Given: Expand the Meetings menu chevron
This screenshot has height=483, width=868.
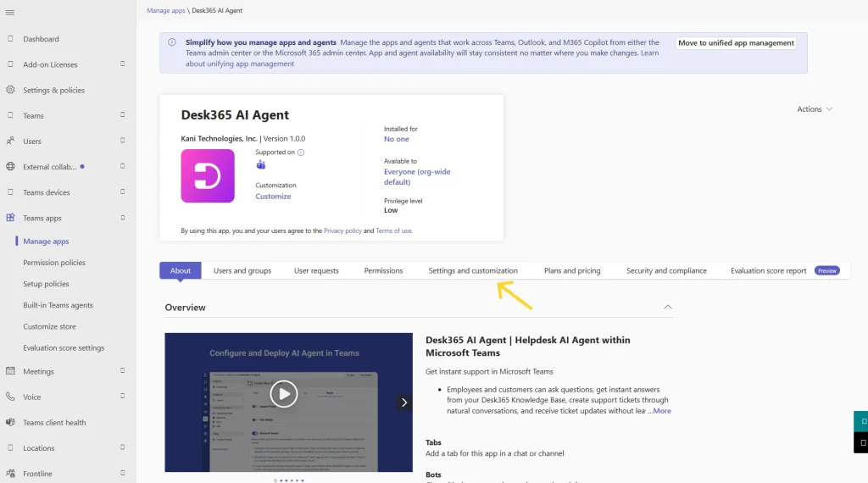Looking at the screenshot, I should pos(122,370).
